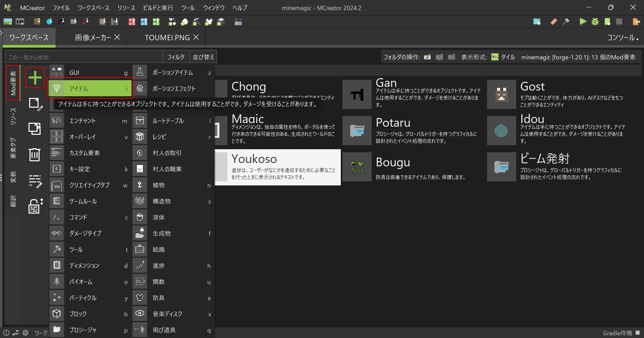This screenshot has width=644, height=338.
Task: Click the green debug bug icon
Action: 595,22
